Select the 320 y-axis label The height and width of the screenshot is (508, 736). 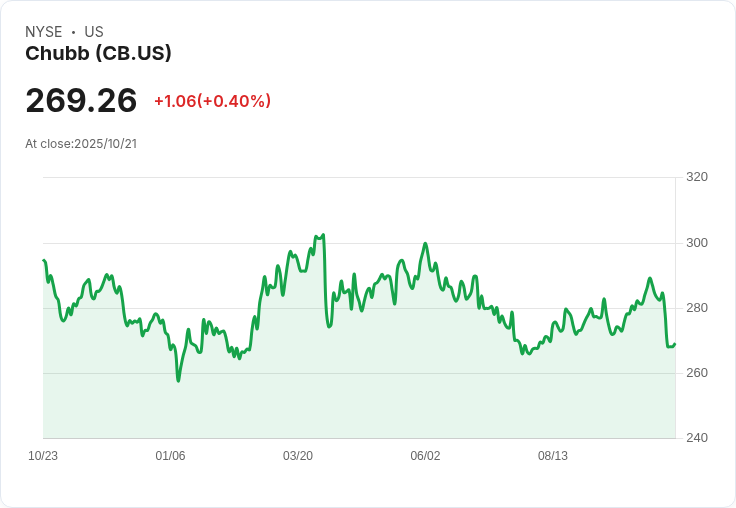click(696, 177)
